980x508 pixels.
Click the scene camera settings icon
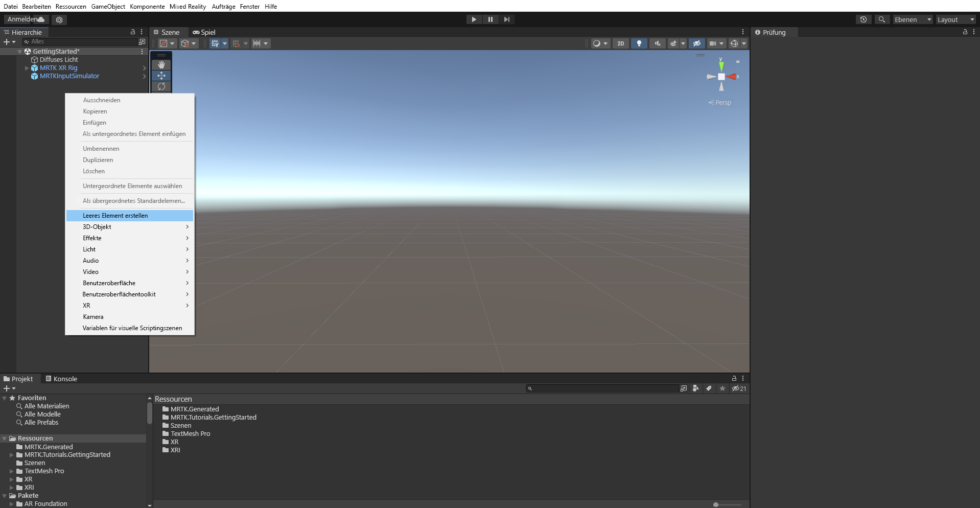(x=713, y=43)
